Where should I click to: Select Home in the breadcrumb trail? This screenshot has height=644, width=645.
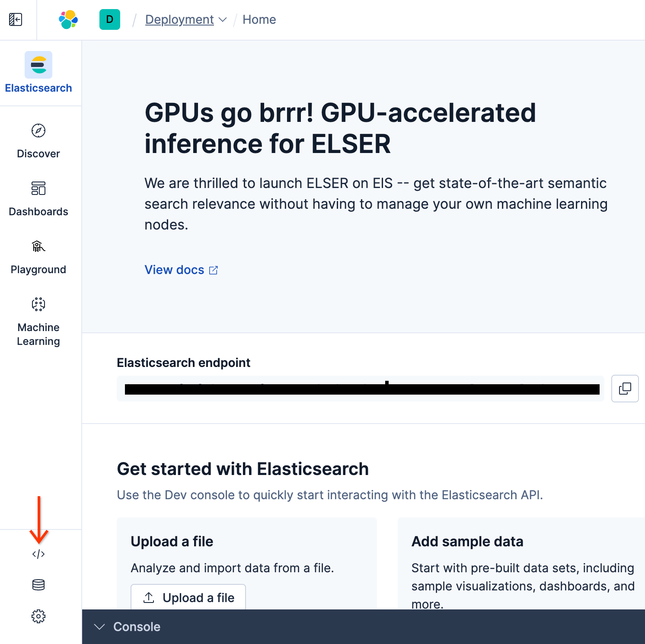click(x=259, y=19)
